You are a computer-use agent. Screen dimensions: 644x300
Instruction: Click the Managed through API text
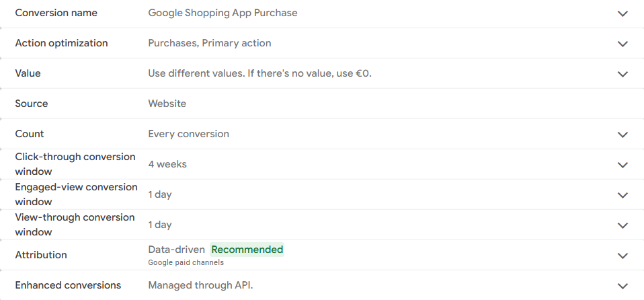tap(200, 285)
